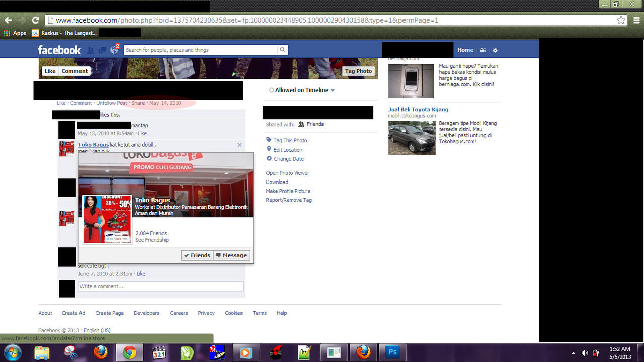
Task: Close the Toko Bagus comment with X
Action: 239,145
